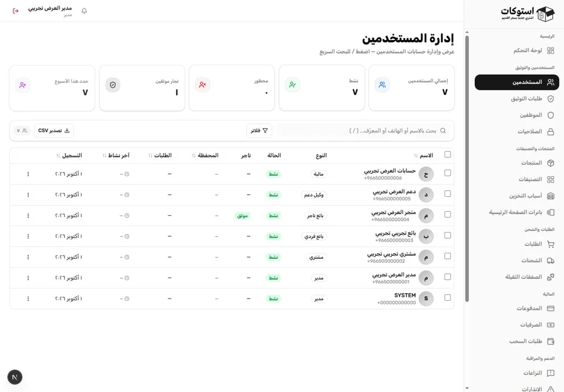This screenshot has height=392, width=564.
Task: Open actions menu for دعم العرض تجريبي
Action: (28, 195)
